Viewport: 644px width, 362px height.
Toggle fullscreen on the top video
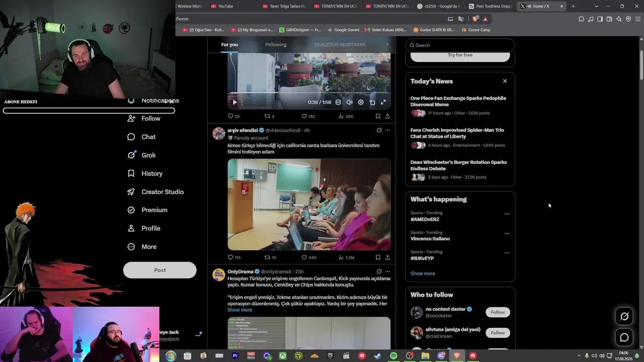383,102
